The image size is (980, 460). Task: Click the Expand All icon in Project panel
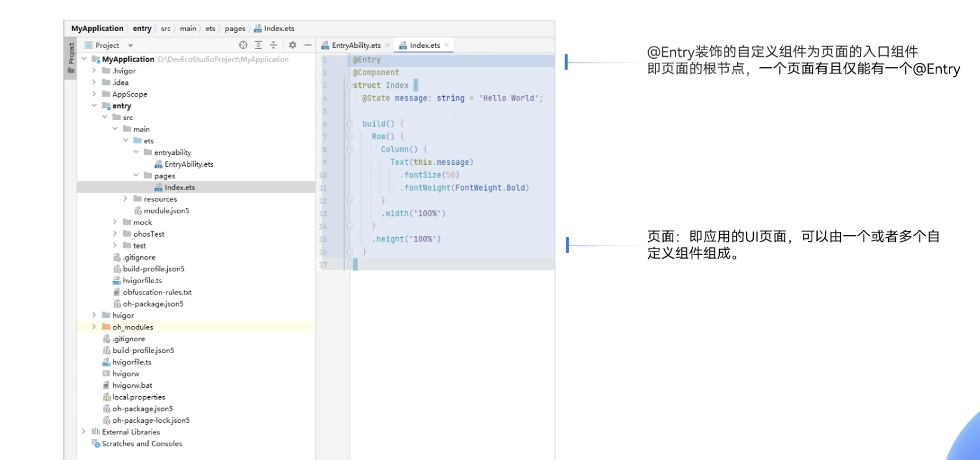(258, 45)
